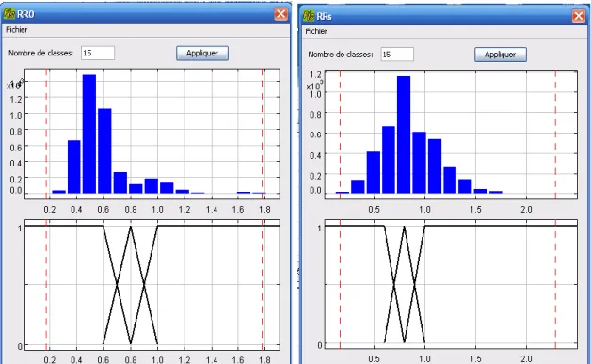The width and height of the screenshot is (591, 364).
Task: Close the RR0 window
Action: pyautogui.click(x=280, y=14)
